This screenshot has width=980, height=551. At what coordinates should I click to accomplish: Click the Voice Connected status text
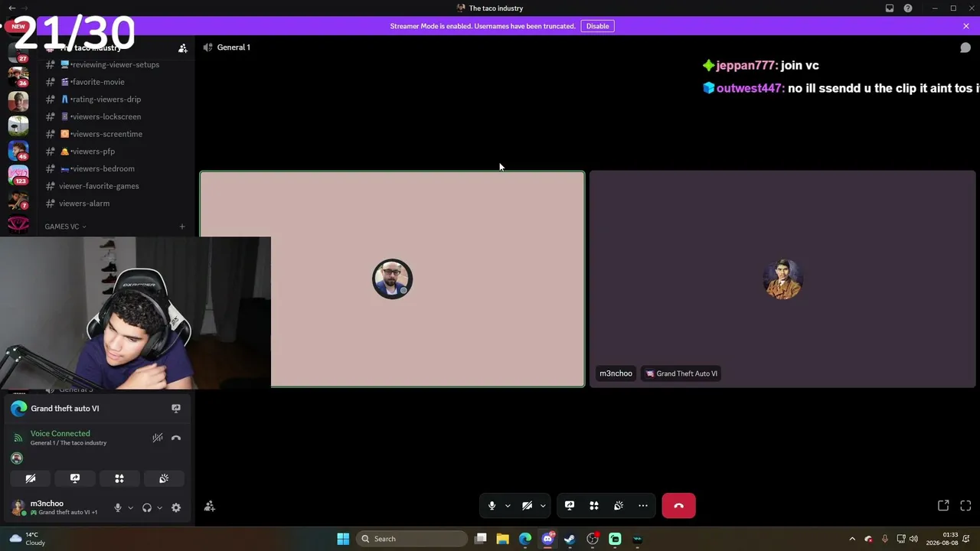pyautogui.click(x=60, y=434)
